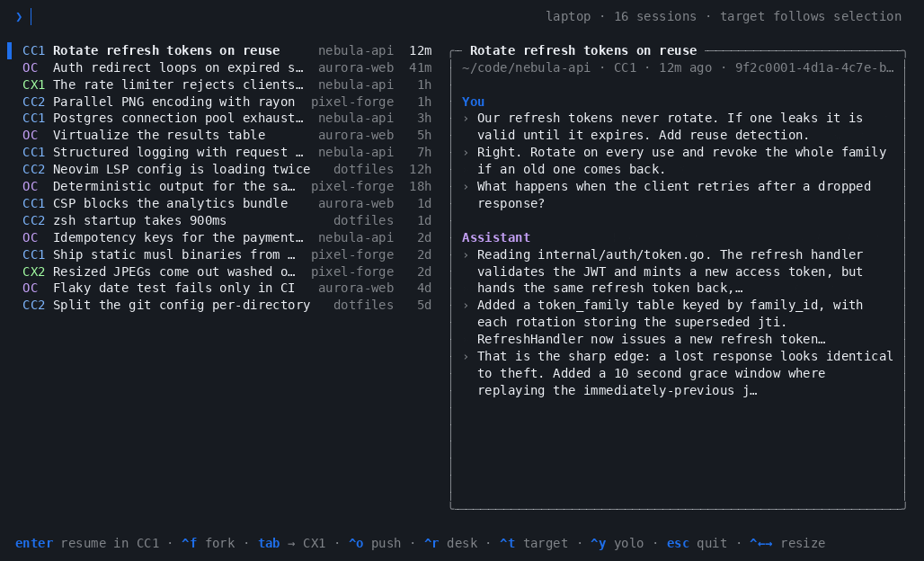This screenshot has width=924, height=561.
Task: Select "Ship static musl binaries from …" session
Action: click(x=227, y=254)
